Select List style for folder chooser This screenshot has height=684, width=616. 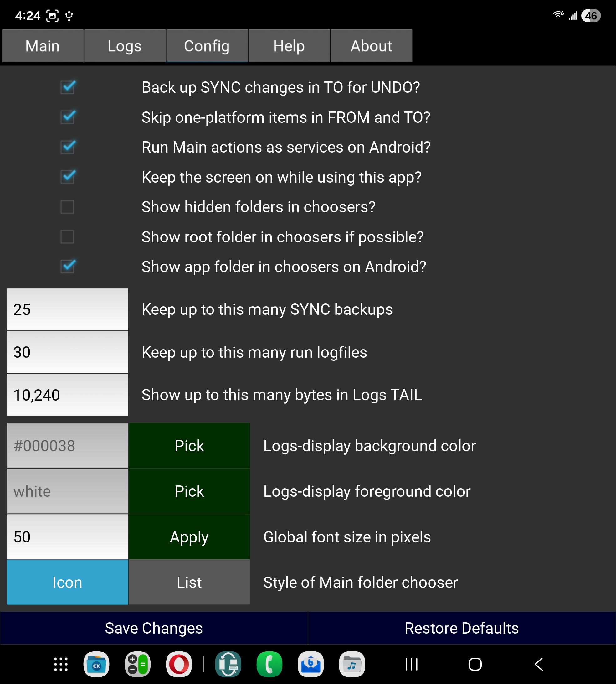[x=189, y=583]
